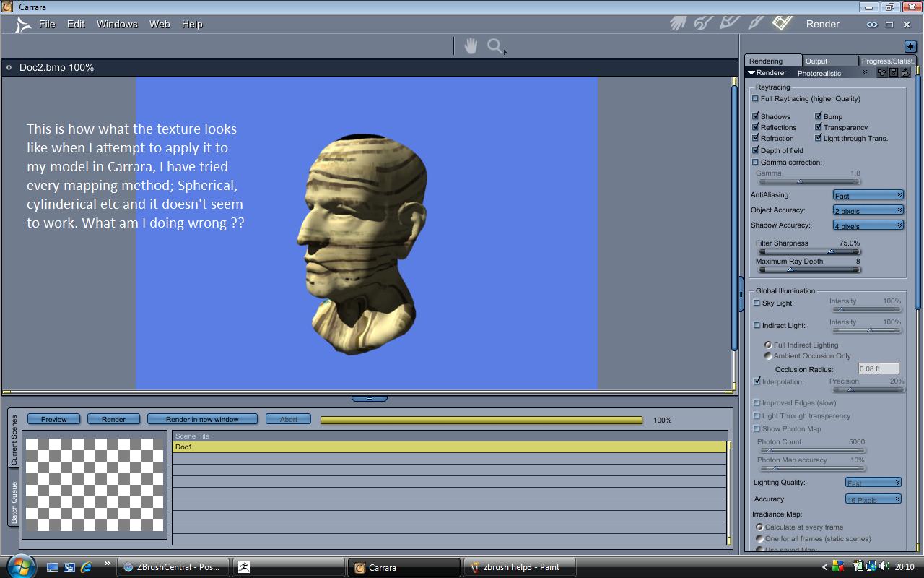Enable Full Raytracing checkbox
This screenshot has width=924, height=578.
point(755,98)
